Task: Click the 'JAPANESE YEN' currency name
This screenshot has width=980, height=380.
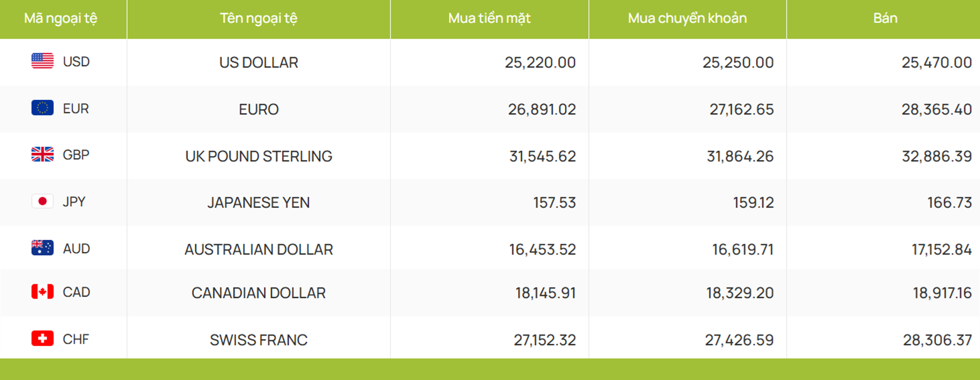Action: (259, 203)
